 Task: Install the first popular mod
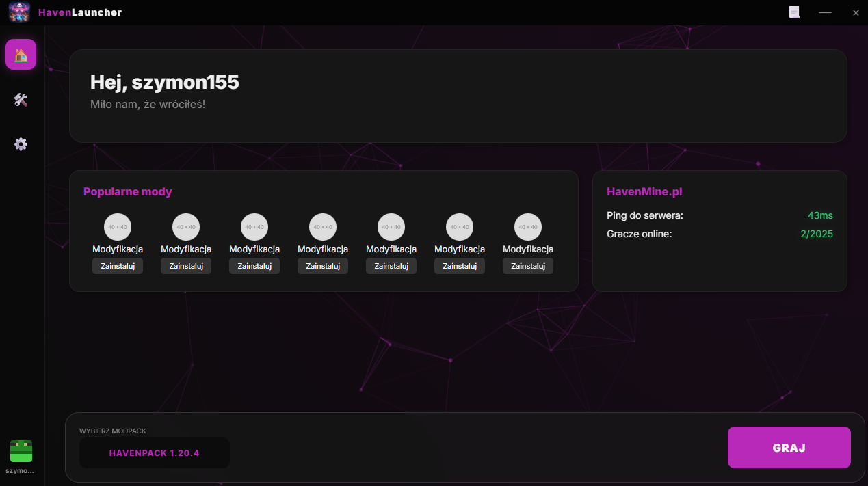tap(117, 266)
